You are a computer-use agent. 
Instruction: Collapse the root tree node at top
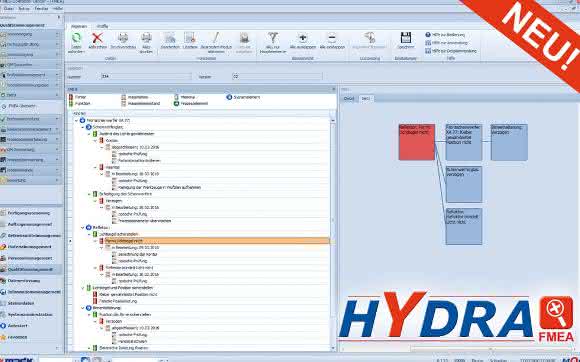point(77,121)
